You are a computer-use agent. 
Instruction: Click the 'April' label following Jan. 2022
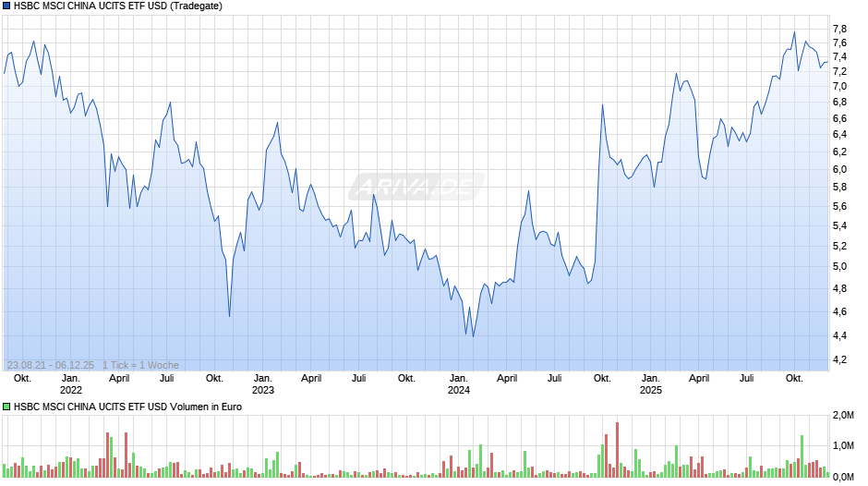click(119, 379)
